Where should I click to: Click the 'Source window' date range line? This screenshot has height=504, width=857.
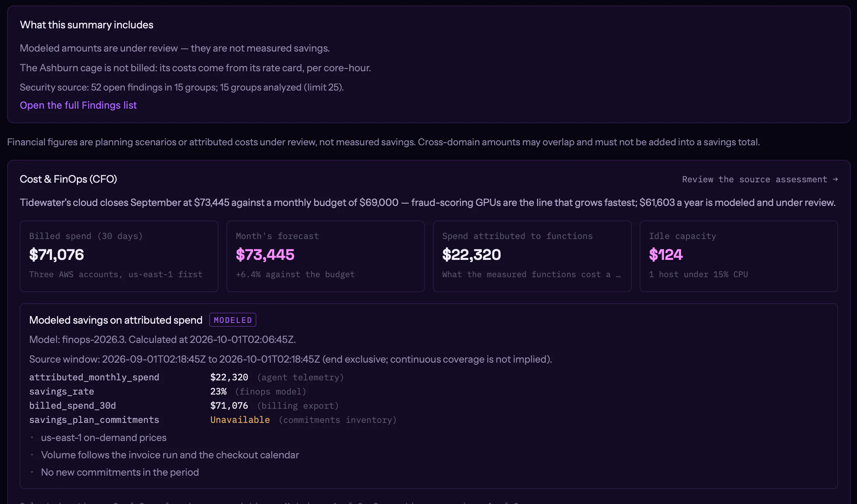pyautogui.click(x=290, y=359)
